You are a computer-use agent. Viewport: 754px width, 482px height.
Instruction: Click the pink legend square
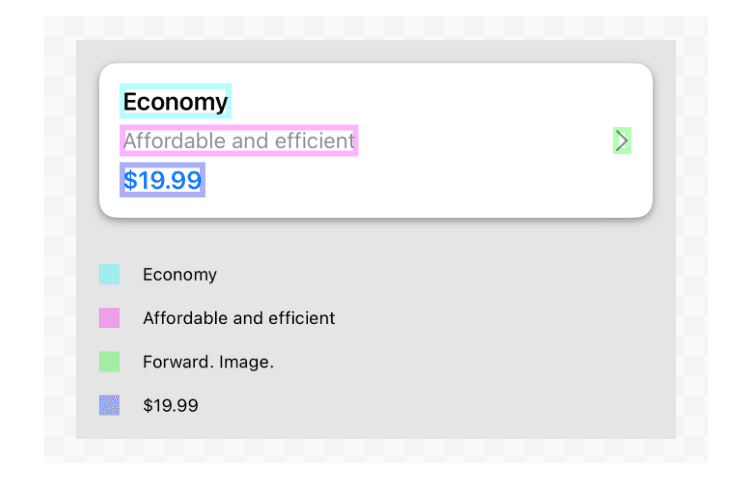[x=109, y=318]
